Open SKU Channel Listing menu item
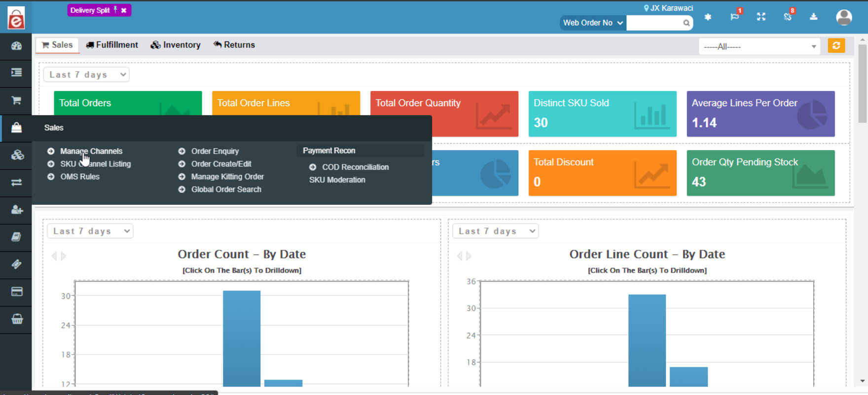868x395 pixels. (x=96, y=164)
